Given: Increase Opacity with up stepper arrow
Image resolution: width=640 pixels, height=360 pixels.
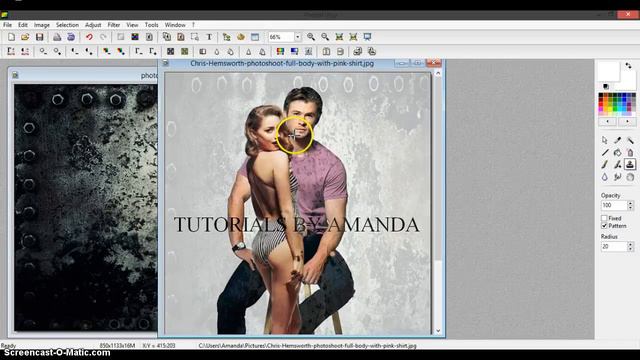Looking at the screenshot, I should (x=630, y=203).
